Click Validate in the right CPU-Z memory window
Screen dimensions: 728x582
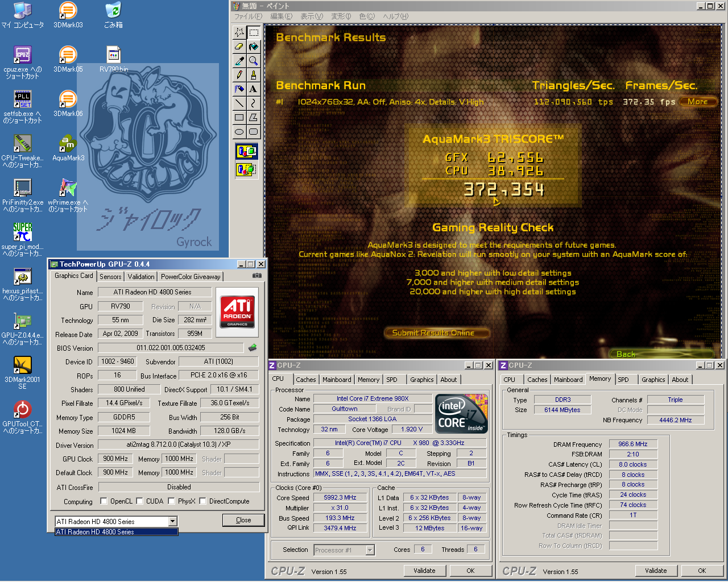(656, 571)
